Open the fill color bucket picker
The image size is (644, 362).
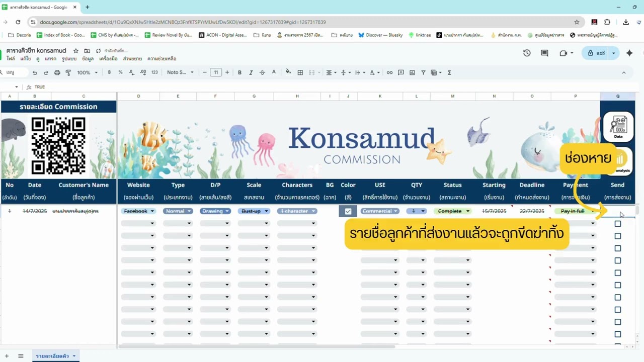click(x=288, y=72)
